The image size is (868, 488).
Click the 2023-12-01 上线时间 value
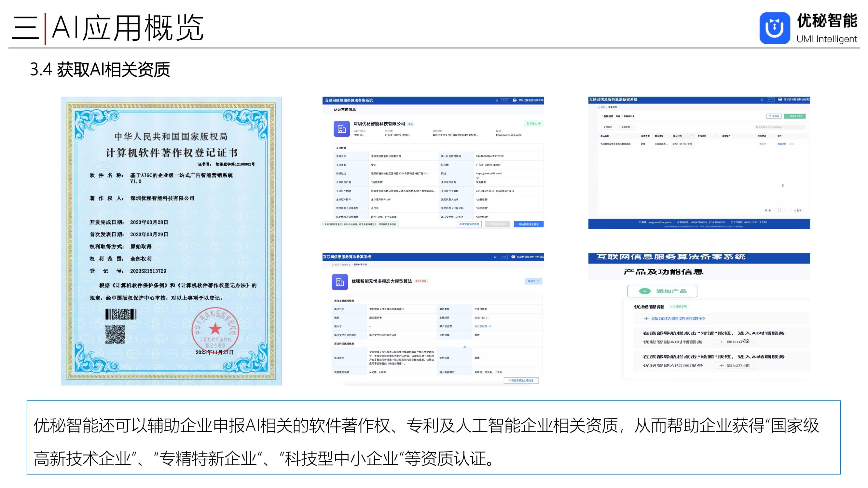tap(481, 318)
